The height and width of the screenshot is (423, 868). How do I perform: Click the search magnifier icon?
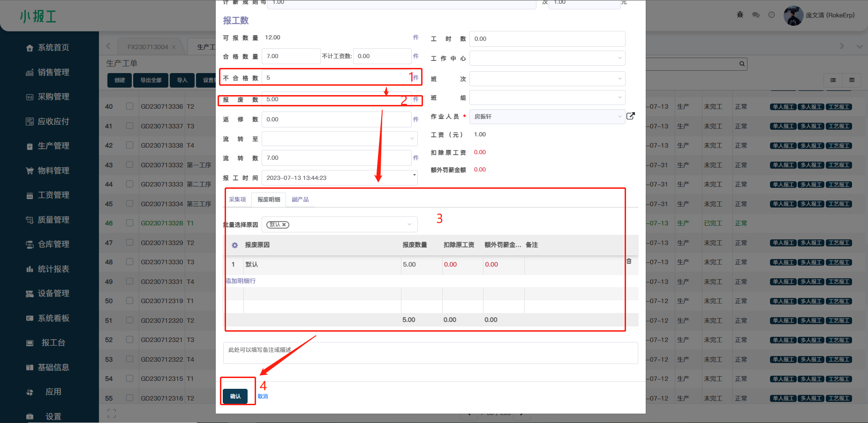pyautogui.click(x=742, y=64)
